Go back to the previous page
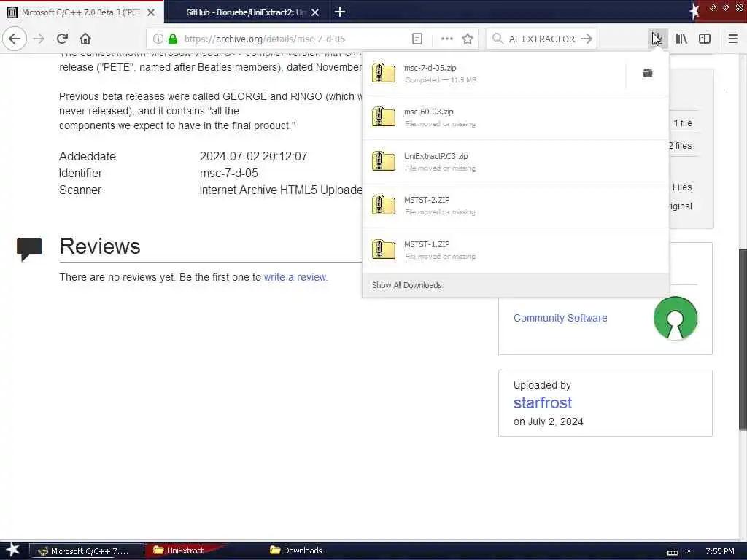747x560 pixels. click(x=15, y=39)
